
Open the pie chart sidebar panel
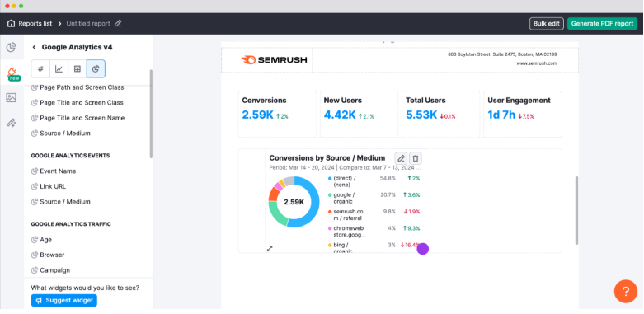(11, 47)
